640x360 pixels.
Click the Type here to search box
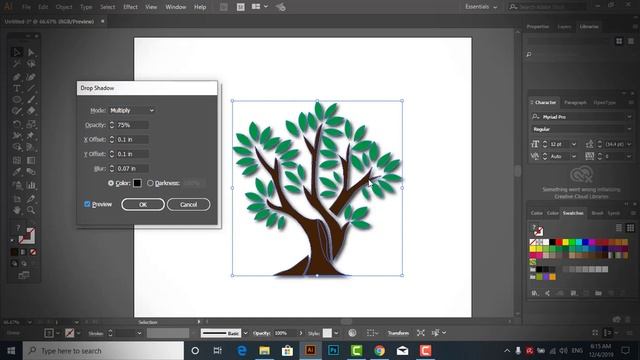coord(103,351)
